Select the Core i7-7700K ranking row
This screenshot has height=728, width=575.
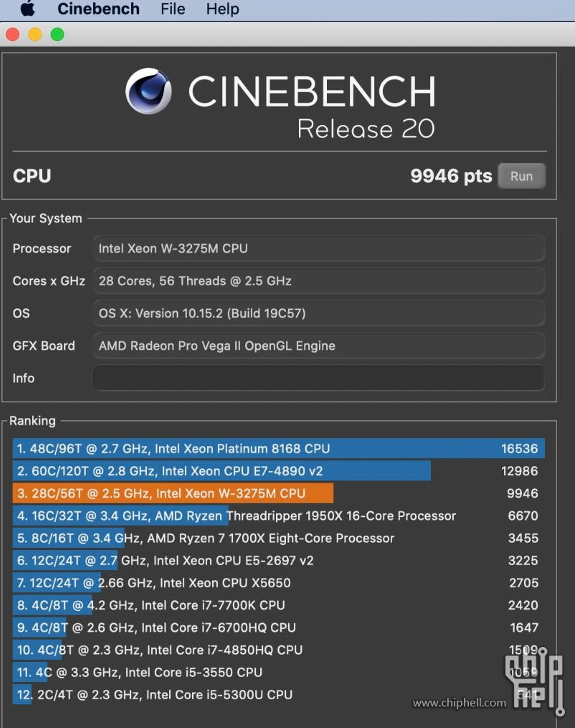pyautogui.click(x=278, y=605)
